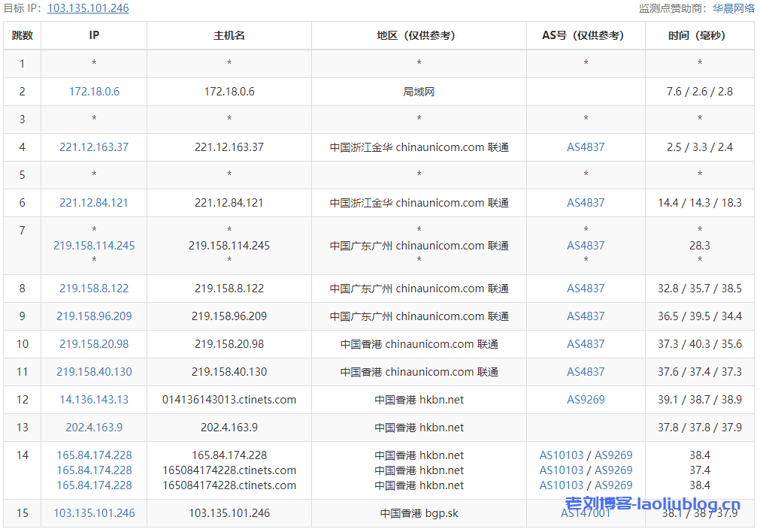The image size is (760, 532).
Task: Click the blue 219.158.96.209 IP link
Action: tap(94, 316)
